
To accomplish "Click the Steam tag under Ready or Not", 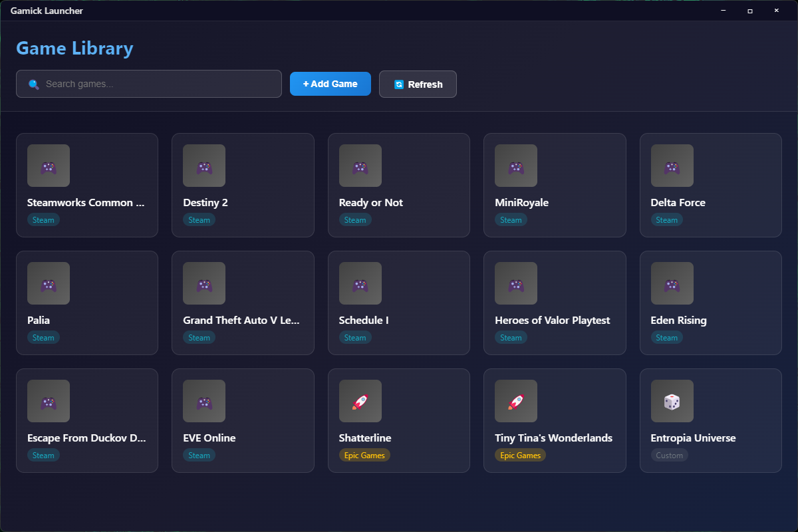I will 355,220.
